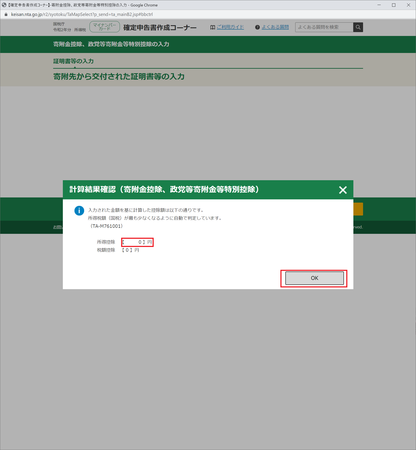Click the orange button behind the dialog
The image size is (416, 450).
pos(358,209)
